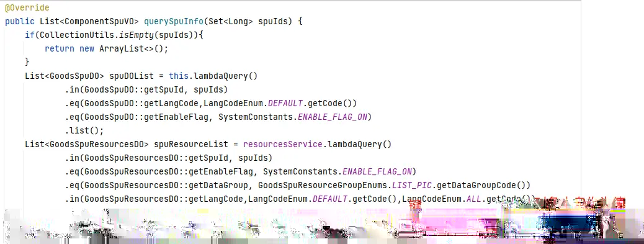Click getSpuId in the GoodsSpuDO::getSpuId line
The width and height of the screenshot is (644, 244).
(164, 89)
